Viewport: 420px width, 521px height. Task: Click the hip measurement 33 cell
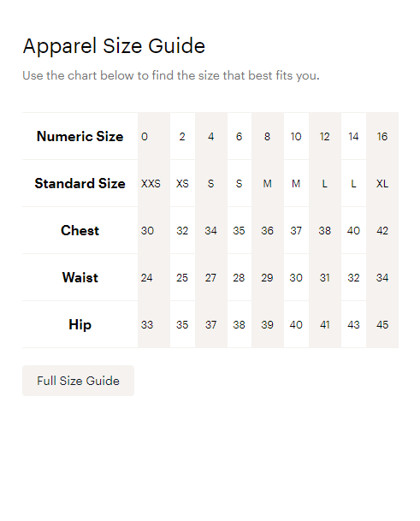[x=154, y=324]
